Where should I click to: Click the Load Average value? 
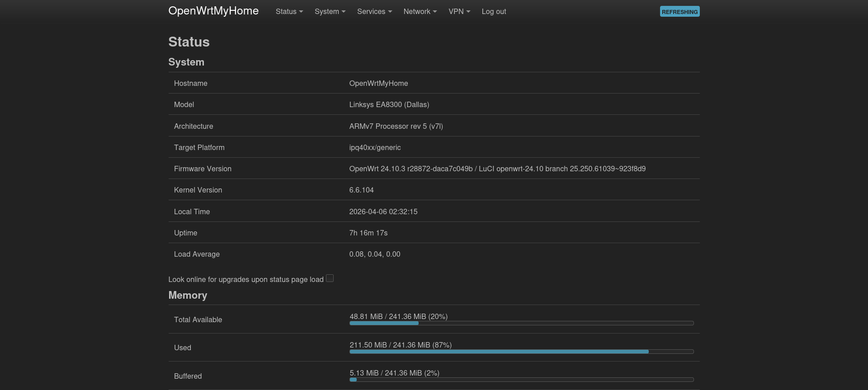[374, 254]
